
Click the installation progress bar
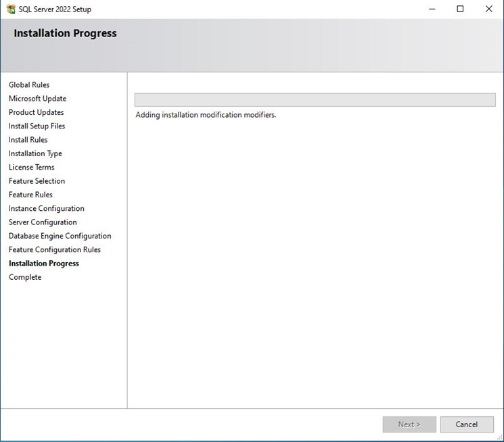pyautogui.click(x=315, y=100)
